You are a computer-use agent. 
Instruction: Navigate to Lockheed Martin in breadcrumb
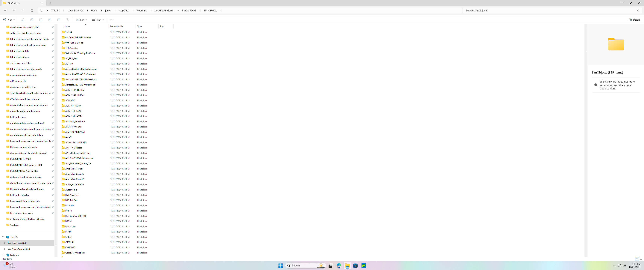pyautogui.click(x=165, y=10)
